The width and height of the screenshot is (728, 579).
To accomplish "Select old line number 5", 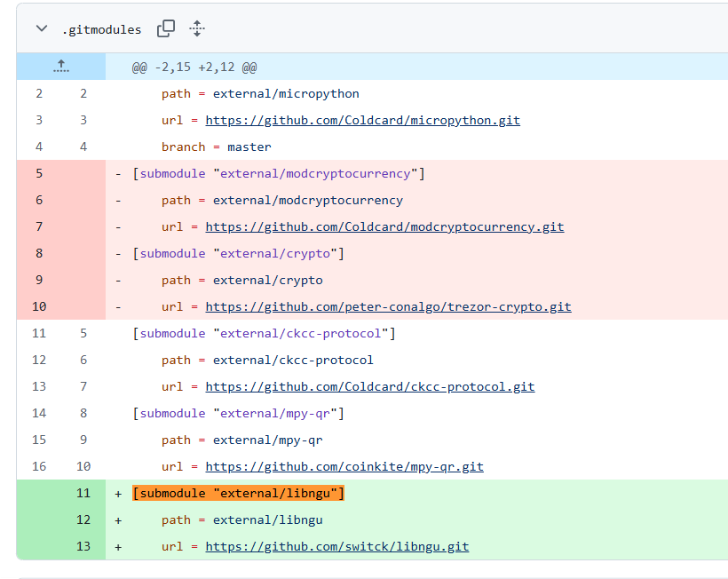I will click(x=39, y=174).
